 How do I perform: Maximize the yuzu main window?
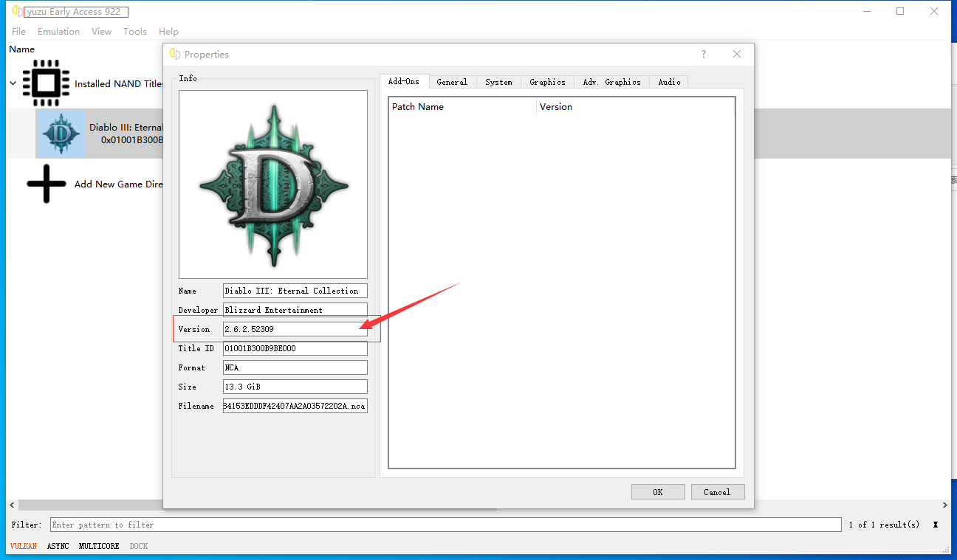pos(900,11)
